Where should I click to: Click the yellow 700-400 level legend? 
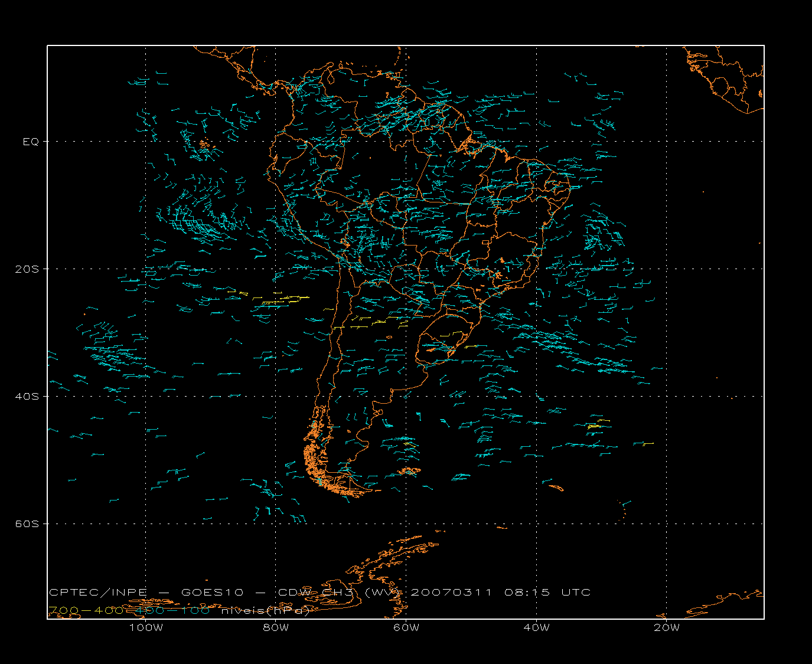point(86,611)
